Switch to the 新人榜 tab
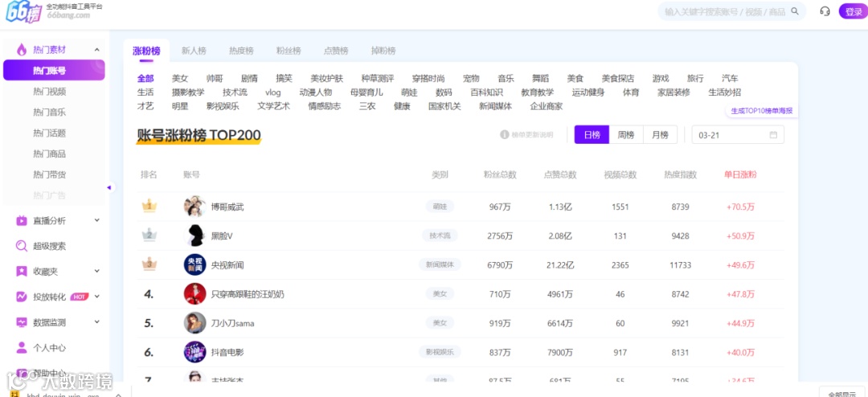The image size is (868, 397). coord(194,51)
